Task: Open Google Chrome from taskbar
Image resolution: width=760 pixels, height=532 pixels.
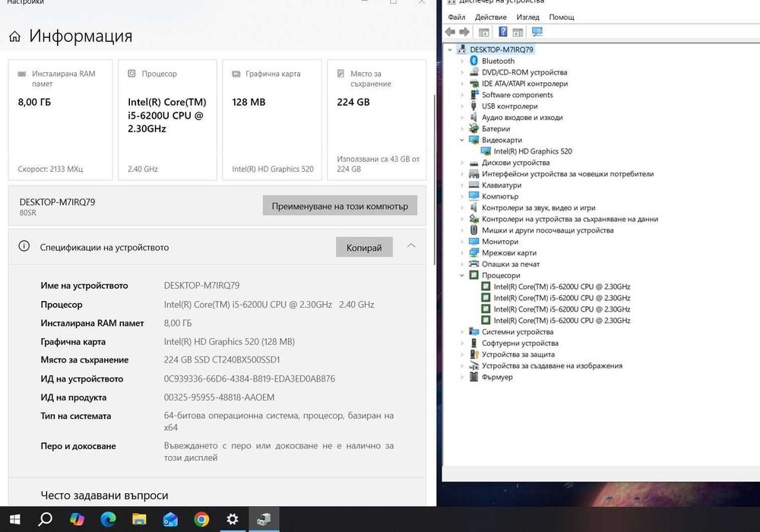Action: (201, 519)
